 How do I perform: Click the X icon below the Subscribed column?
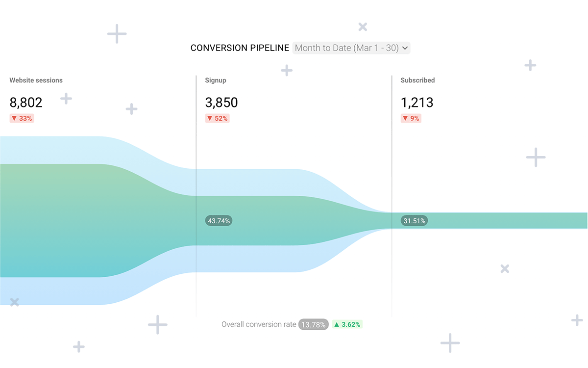[505, 268]
